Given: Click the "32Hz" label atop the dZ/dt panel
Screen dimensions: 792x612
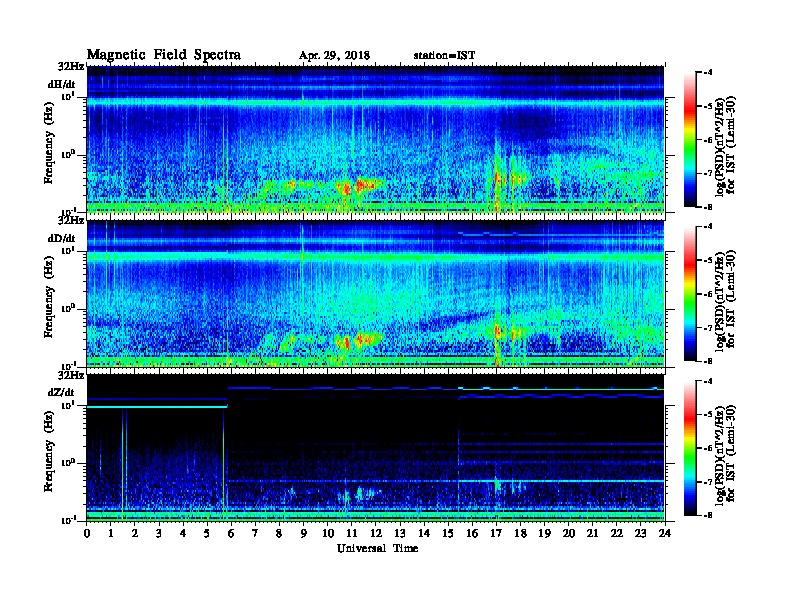Looking at the screenshot, I should (x=71, y=375).
